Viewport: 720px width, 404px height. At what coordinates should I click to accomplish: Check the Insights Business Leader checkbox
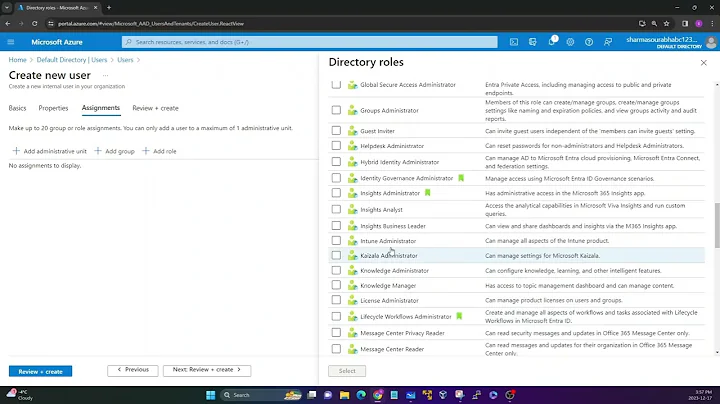[x=336, y=225]
